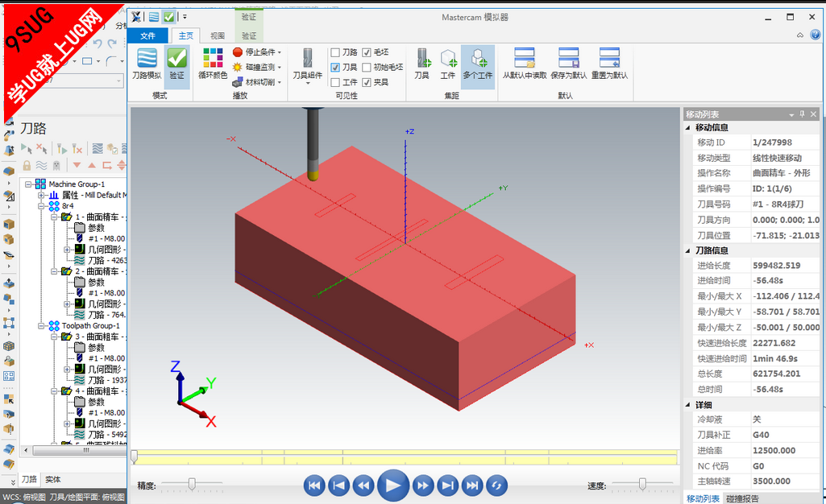The height and width of the screenshot is (504, 826).
Task: Step back to the previous operation
Action: pos(338,485)
